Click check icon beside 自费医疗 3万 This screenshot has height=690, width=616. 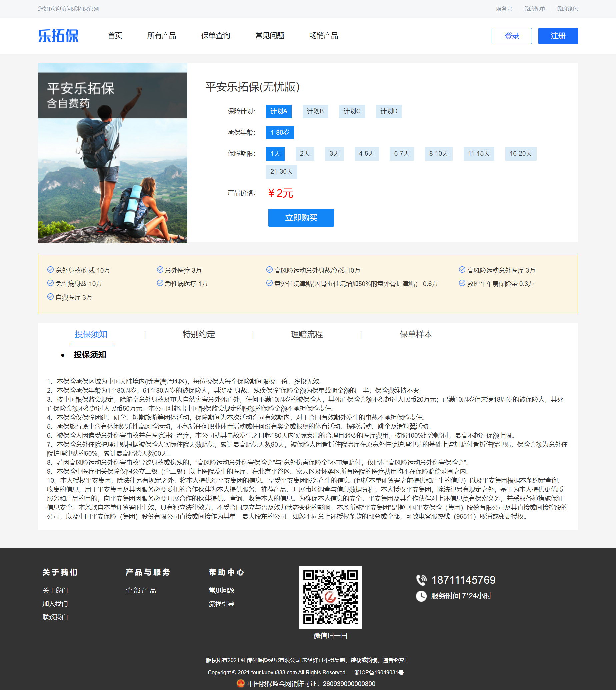pyautogui.click(x=50, y=297)
